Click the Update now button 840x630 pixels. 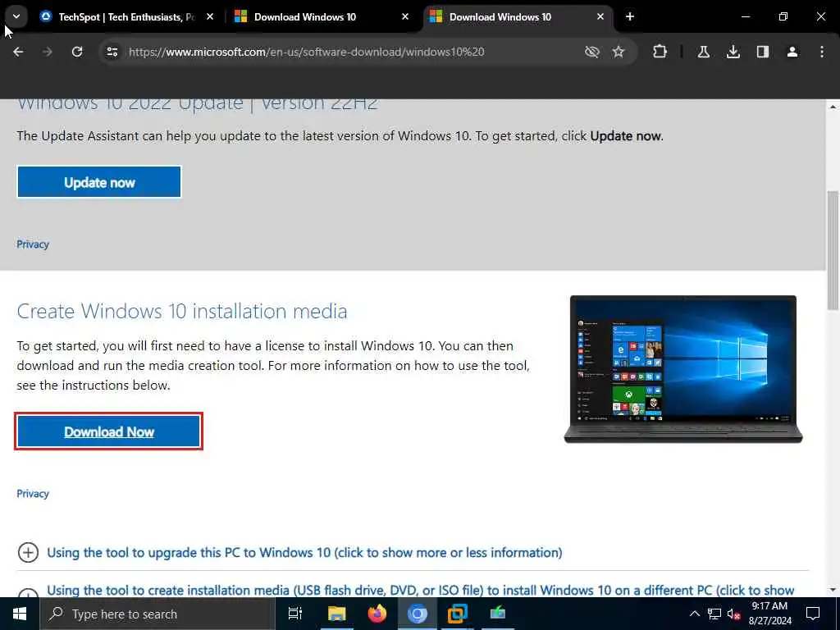[x=99, y=182]
